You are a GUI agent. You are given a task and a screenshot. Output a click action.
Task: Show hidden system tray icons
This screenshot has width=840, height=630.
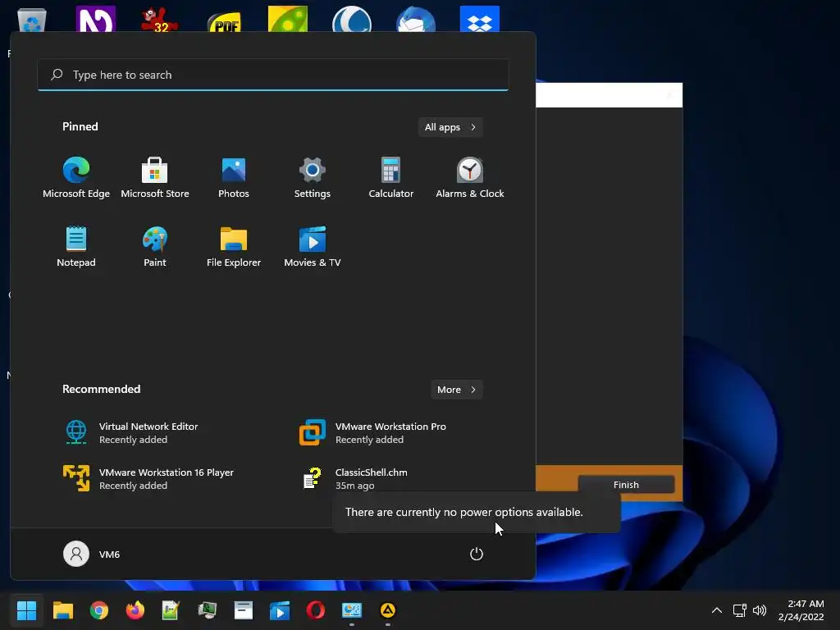point(716,610)
